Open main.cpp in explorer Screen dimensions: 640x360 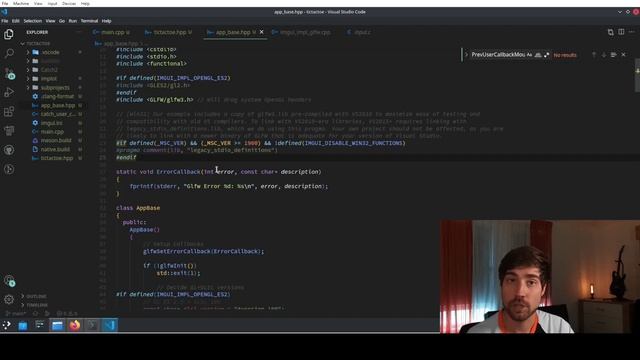[52, 132]
